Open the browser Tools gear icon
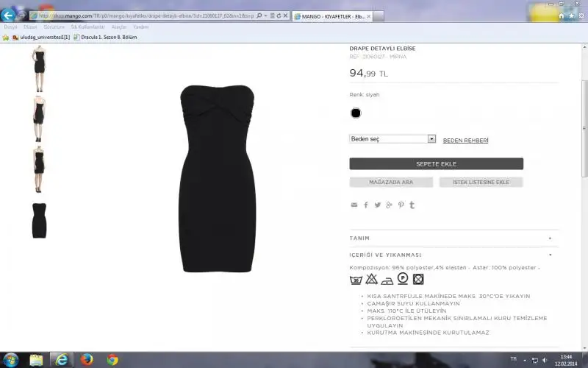The image size is (588, 368). pos(581,15)
